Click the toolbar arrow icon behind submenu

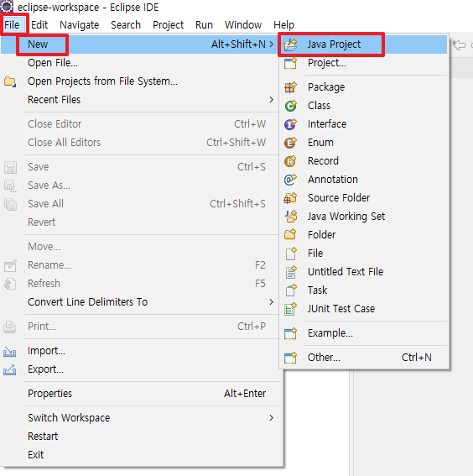459,45
